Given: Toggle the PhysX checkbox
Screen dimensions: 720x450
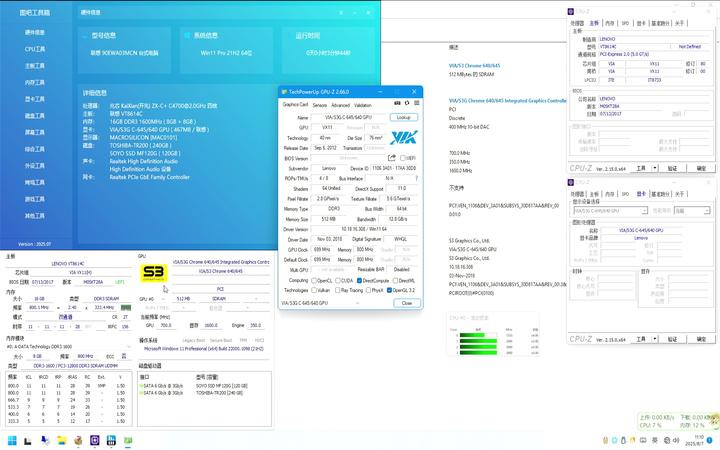Looking at the screenshot, I should point(368,290).
